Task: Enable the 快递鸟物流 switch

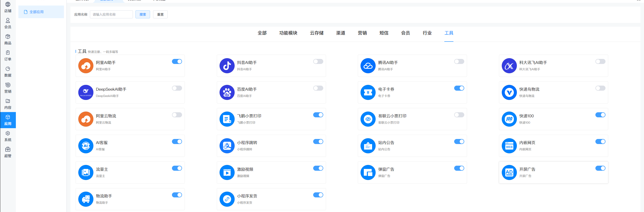Action: tap(600, 88)
